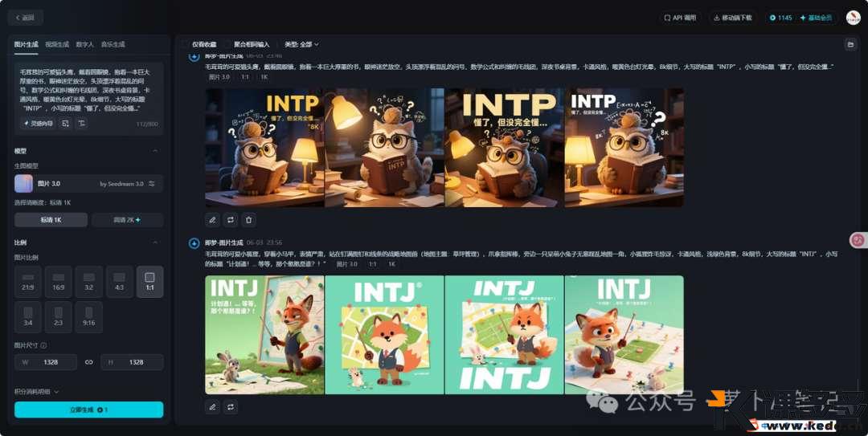Choose the 高清 2K resolution option
Image resolution: width=868 pixels, height=436 pixels.
coord(127,219)
